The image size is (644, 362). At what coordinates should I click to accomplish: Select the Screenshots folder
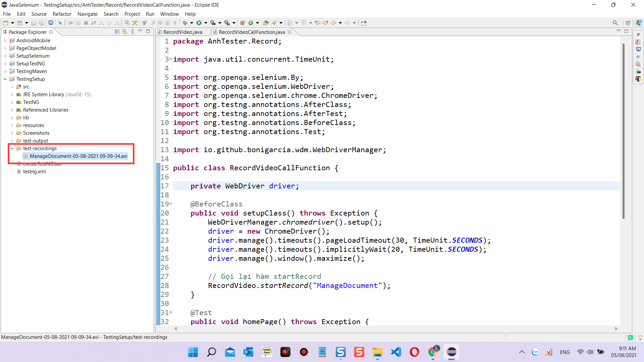pyautogui.click(x=36, y=133)
